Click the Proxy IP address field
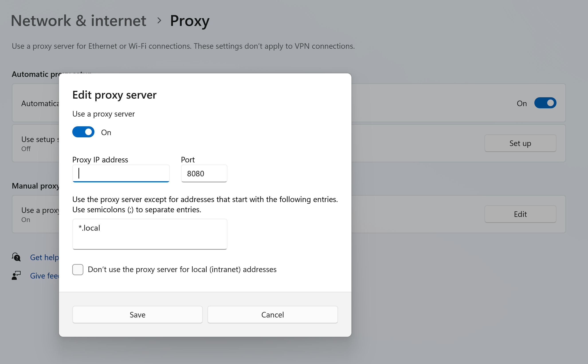 coord(121,173)
